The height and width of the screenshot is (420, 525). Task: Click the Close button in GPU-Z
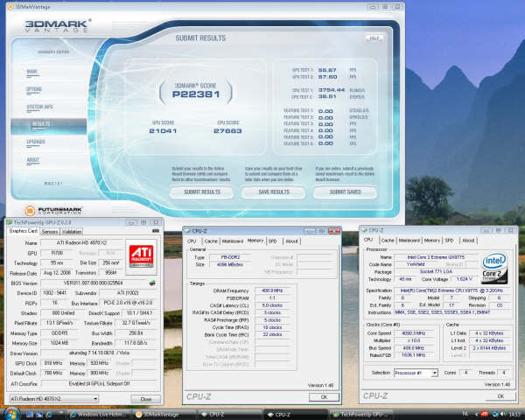[x=145, y=399]
